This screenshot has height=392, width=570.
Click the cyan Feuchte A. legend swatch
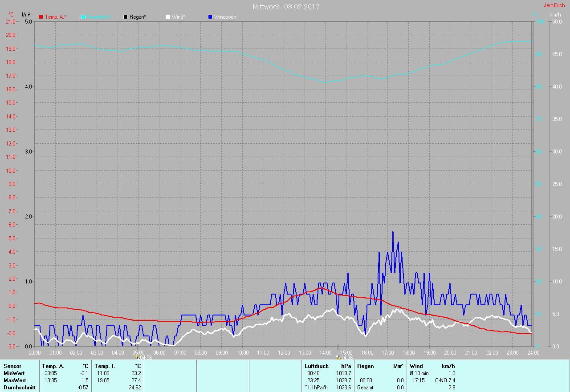point(83,17)
